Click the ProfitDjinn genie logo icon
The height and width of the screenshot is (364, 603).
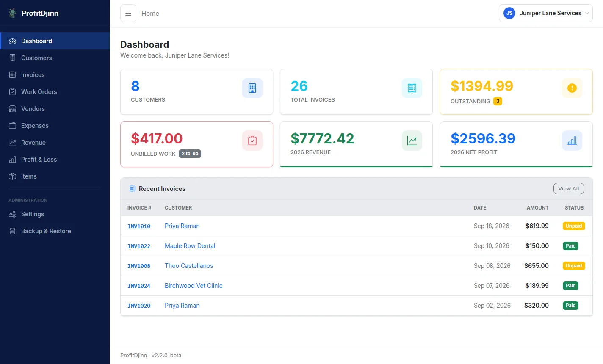coord(13,13)
